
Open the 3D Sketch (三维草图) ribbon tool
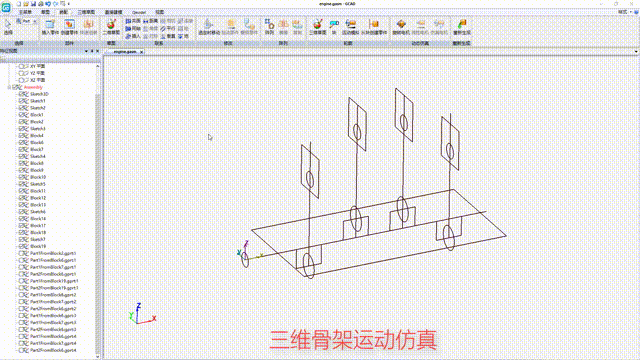[318, 27]
